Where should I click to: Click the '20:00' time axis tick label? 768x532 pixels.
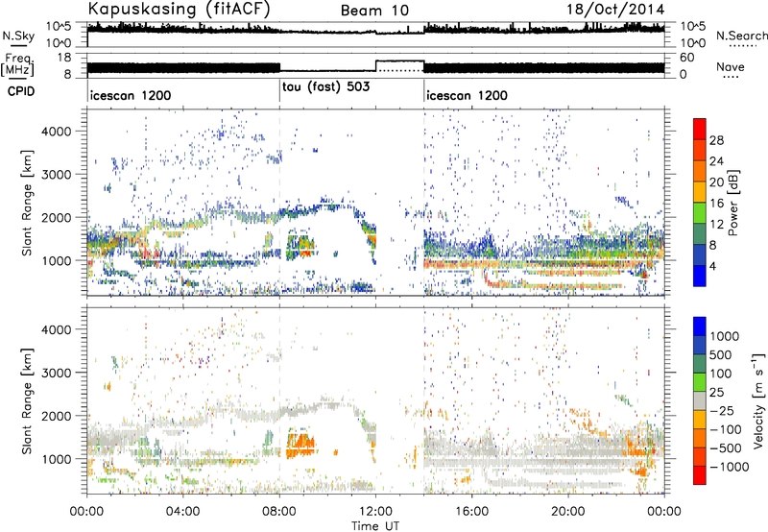(568, 512)
